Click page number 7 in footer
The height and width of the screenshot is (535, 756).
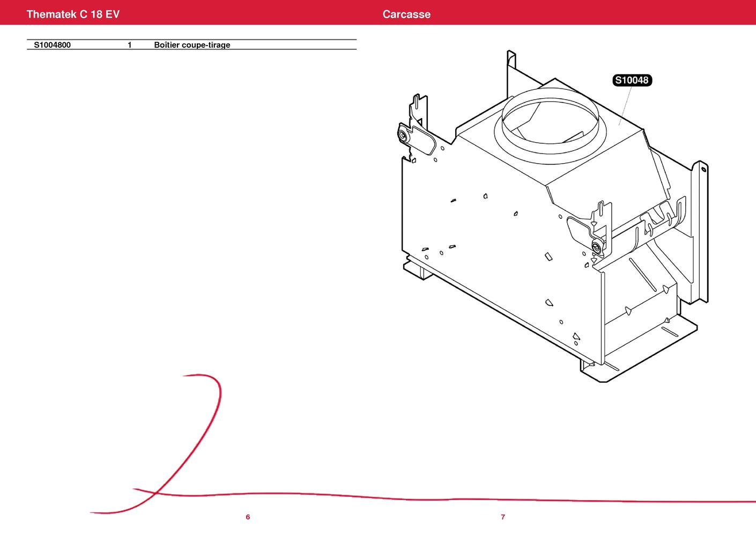(503, 517)
